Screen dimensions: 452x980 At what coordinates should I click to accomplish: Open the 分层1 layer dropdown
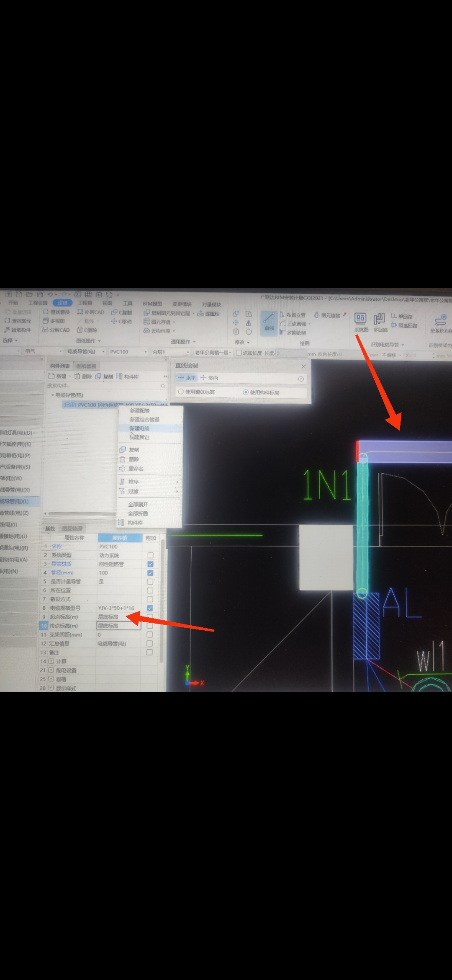click(170, 352)
